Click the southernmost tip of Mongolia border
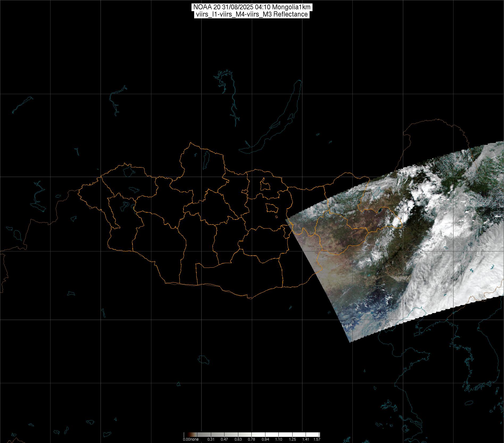 250,298
